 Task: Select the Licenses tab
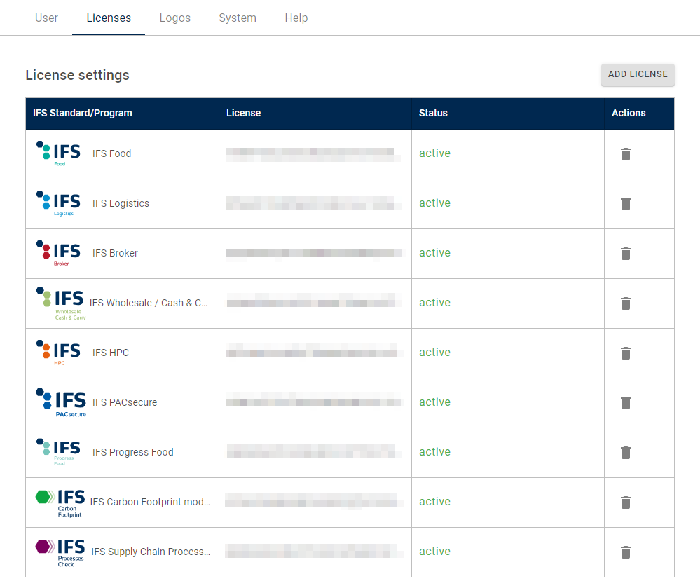coord(109,18)
